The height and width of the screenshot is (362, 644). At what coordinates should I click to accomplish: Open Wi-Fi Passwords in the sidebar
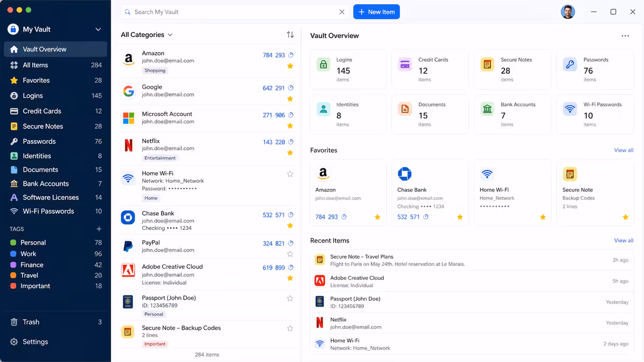[56, 211]
